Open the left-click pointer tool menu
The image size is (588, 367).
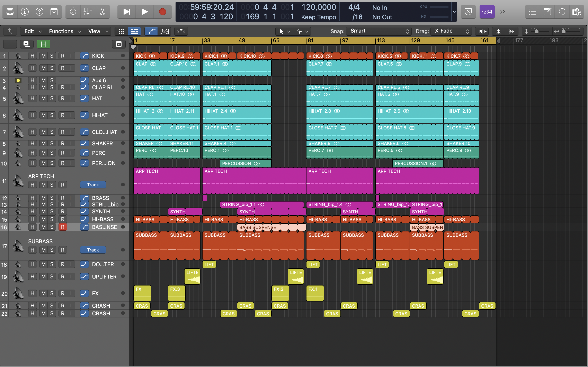point(284,31)
